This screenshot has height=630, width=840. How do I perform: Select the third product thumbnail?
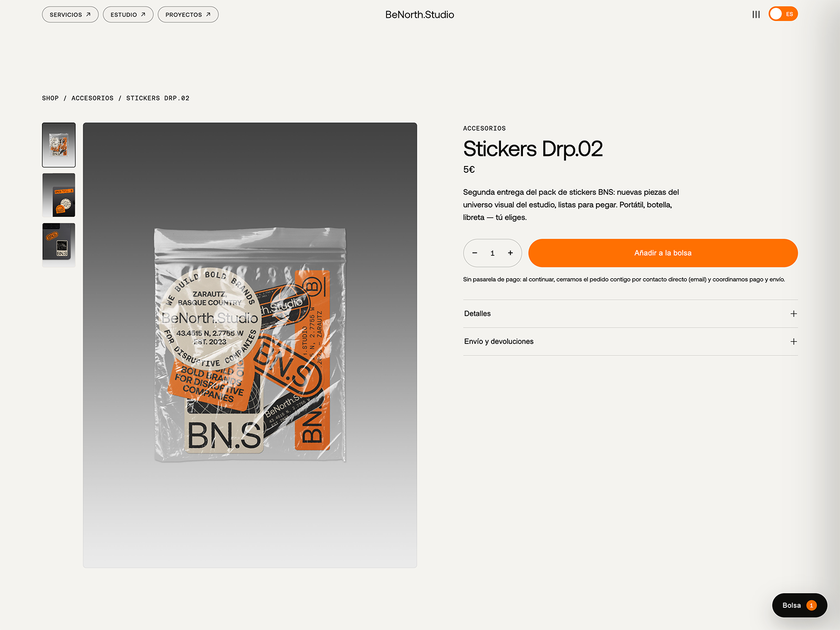click(59, 245)
